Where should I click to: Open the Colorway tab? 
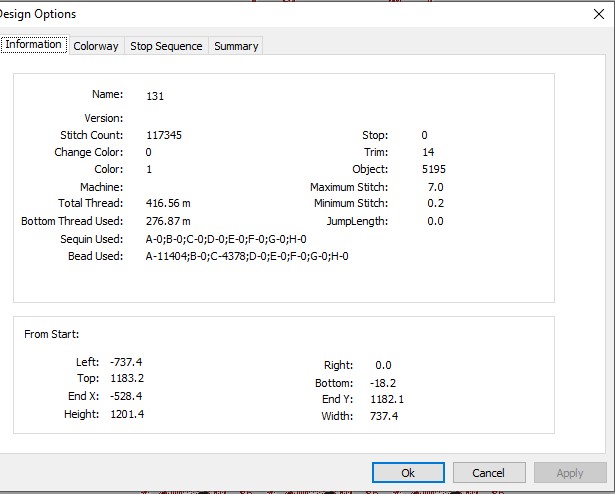tap(96, 46)
